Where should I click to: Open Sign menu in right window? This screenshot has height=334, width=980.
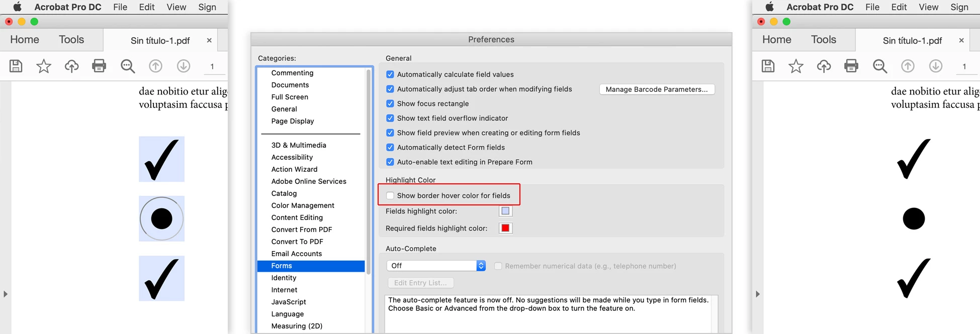pyautogui.click(x=959, y=7)
